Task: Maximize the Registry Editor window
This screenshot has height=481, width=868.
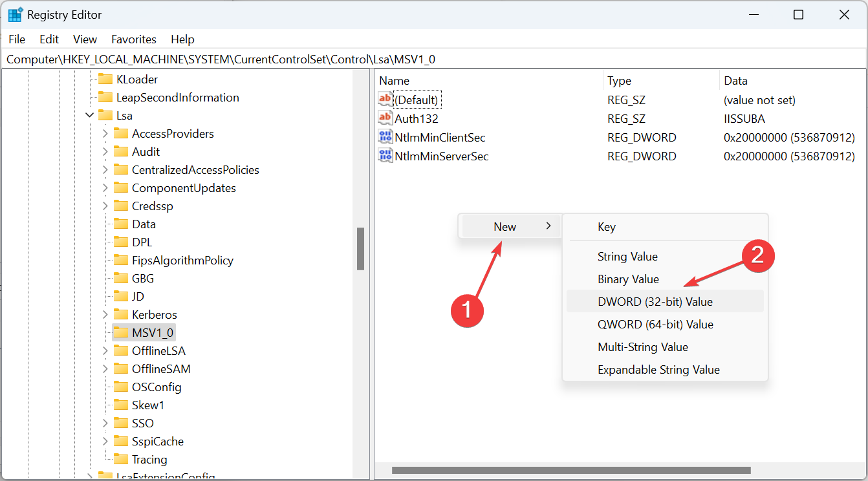Action: 798,15
